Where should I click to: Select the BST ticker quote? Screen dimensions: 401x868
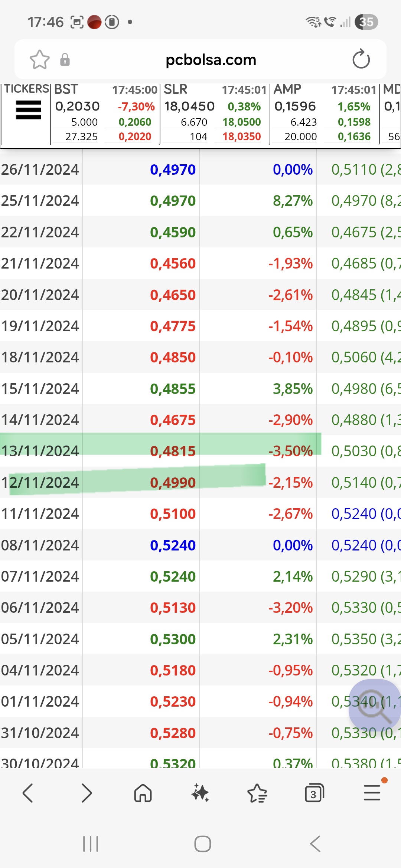[x=105, y=113]
